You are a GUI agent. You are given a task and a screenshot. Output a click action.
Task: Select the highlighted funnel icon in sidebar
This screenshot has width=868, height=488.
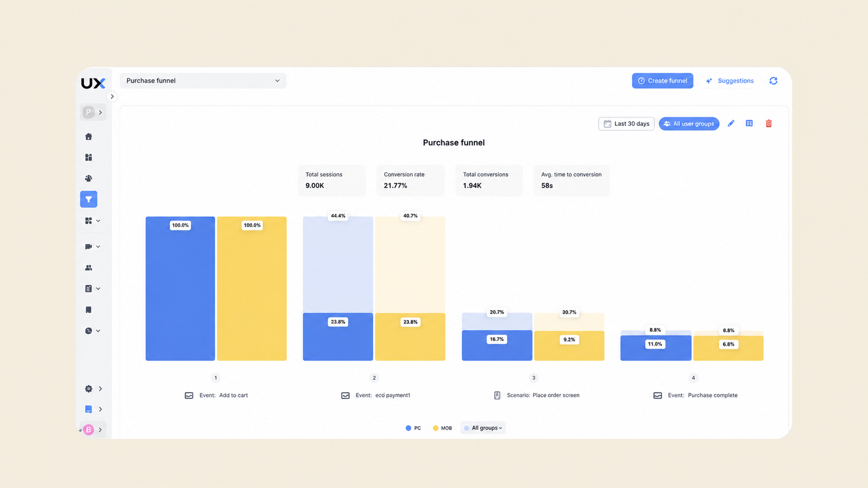88,200
